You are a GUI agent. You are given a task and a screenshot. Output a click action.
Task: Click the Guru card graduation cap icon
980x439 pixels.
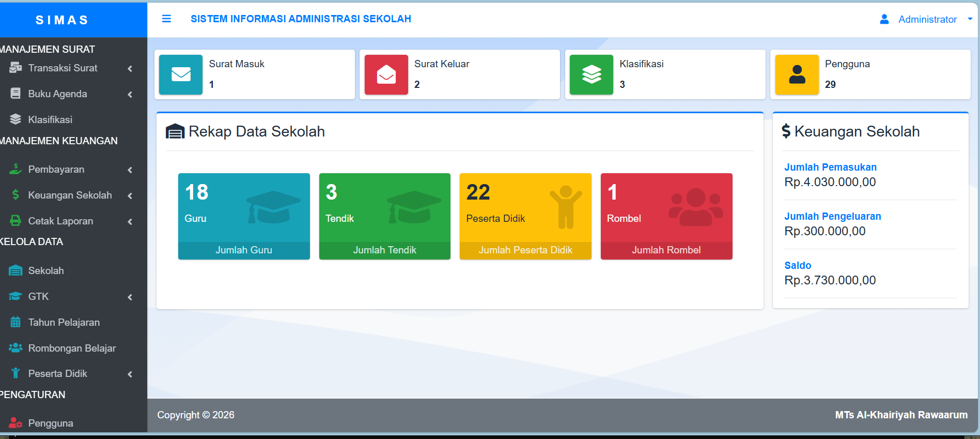point(273,207)
